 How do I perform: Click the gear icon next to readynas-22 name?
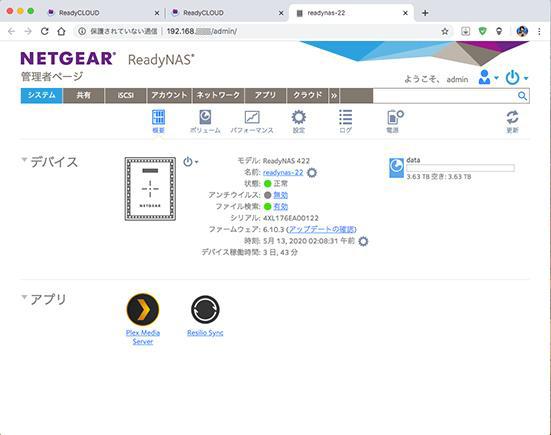click(312, 173)
